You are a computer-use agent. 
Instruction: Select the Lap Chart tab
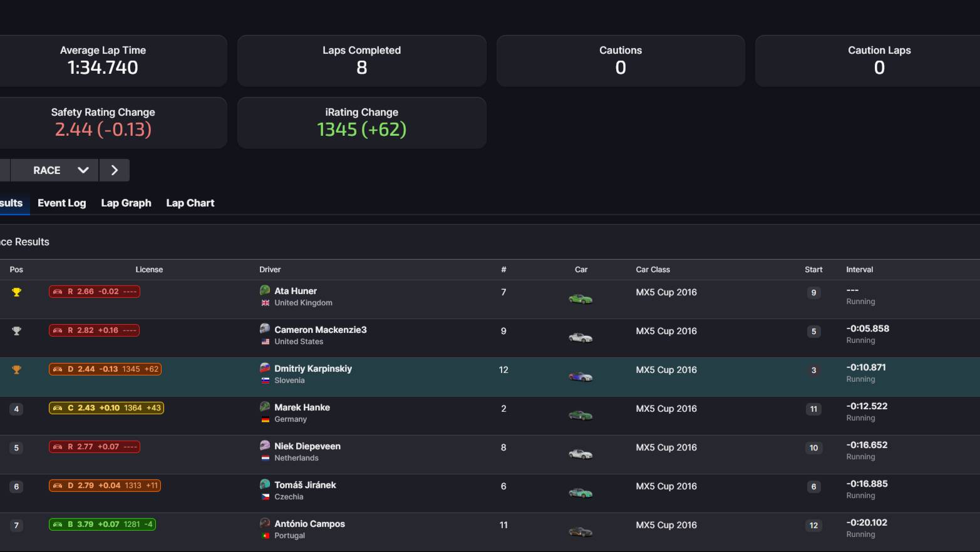click(190, 203)
